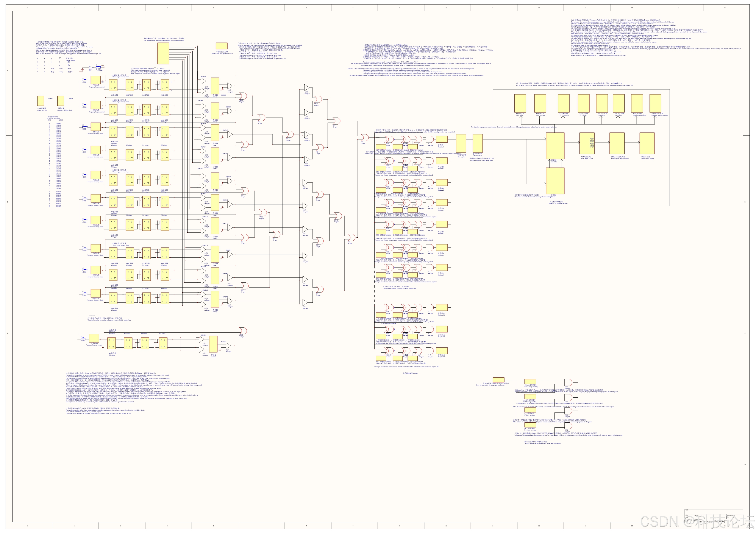The image size is (756, 534).
Task: Click the Quartz oscillator block
Action: coord(41,101)
